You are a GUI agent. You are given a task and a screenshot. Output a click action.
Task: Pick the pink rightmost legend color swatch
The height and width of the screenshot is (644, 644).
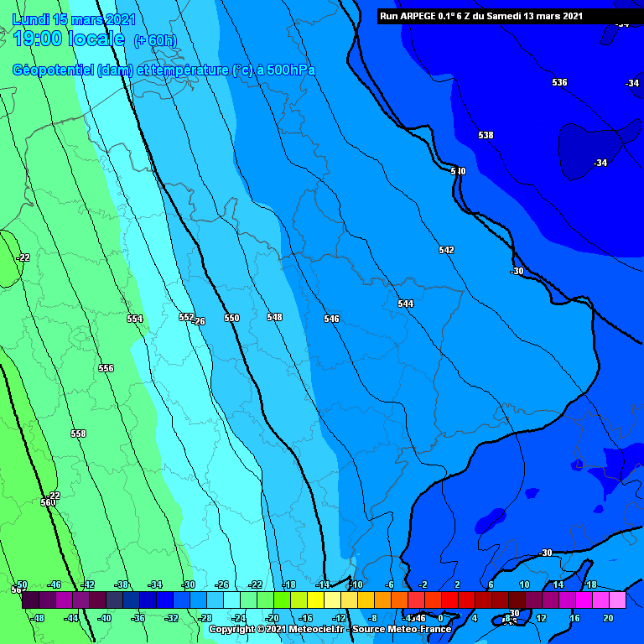click(617, 600)
